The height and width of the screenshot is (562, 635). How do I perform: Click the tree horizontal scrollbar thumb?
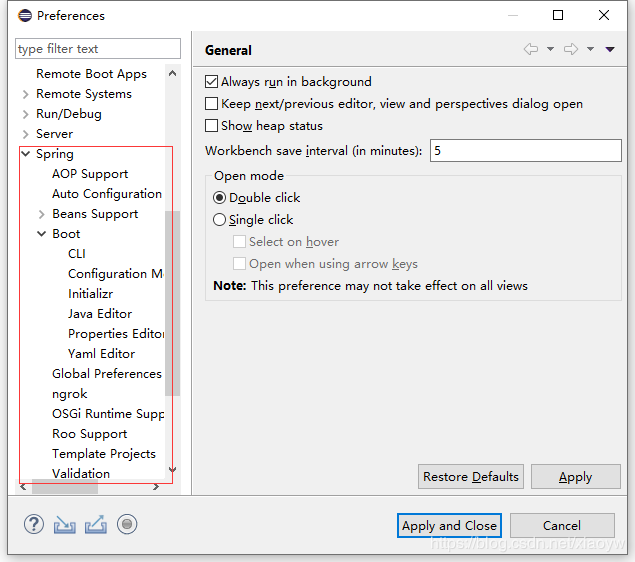pyautogui.click(x=65, y=487)
